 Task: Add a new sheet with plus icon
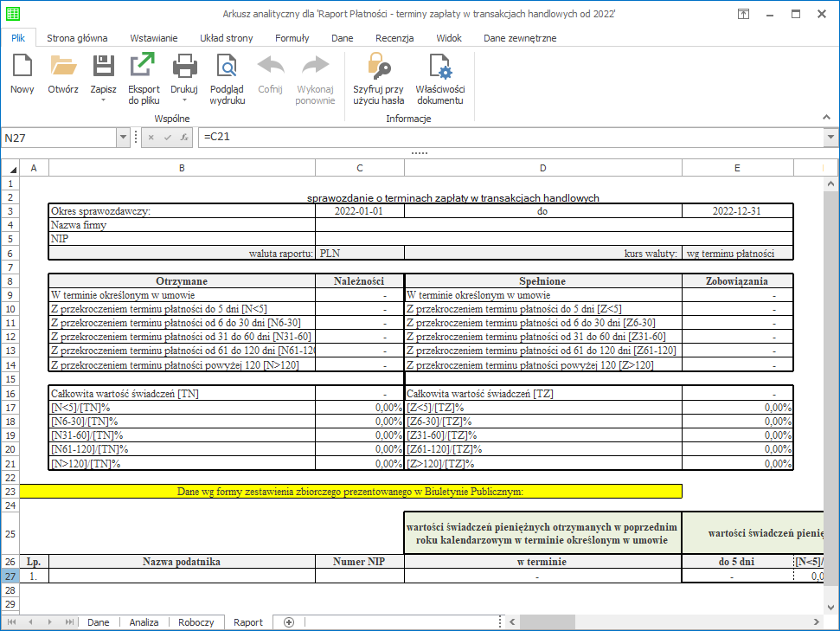tap(289, 622)
